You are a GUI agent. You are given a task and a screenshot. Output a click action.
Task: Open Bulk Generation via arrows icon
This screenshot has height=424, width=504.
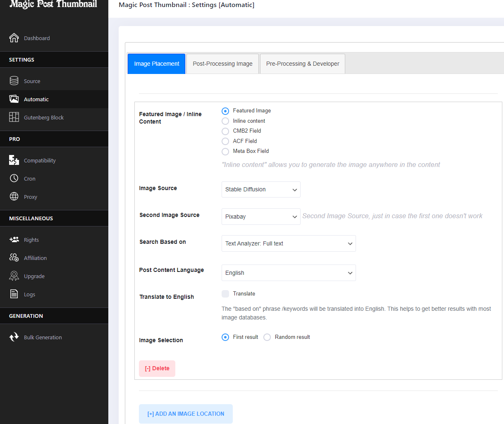14,337
